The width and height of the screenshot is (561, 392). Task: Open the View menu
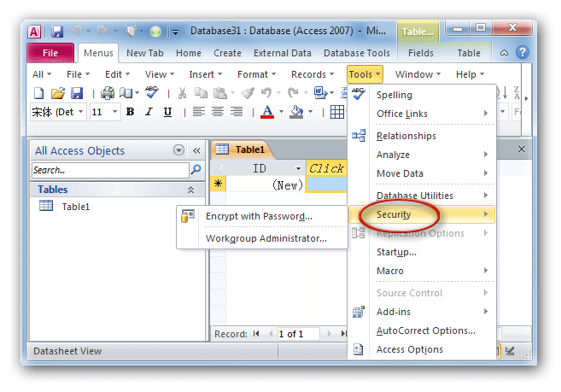tap(160, 74)
